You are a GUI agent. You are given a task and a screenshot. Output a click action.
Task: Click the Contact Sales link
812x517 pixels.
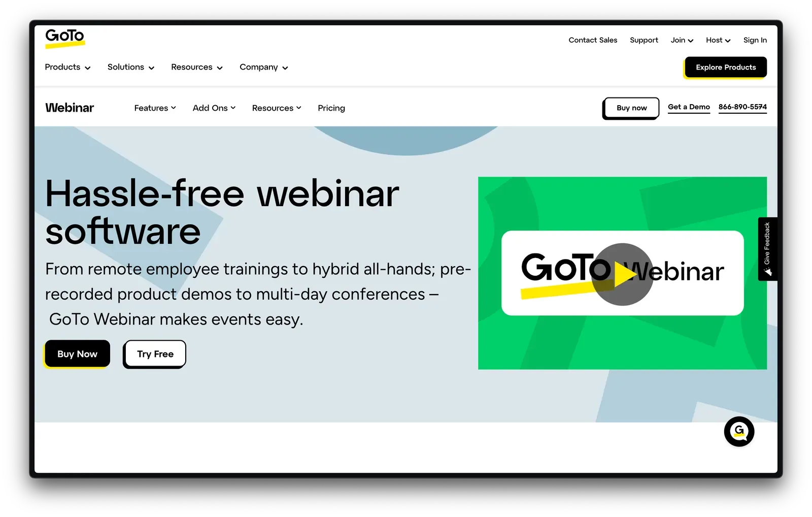(x=592, y=40)
